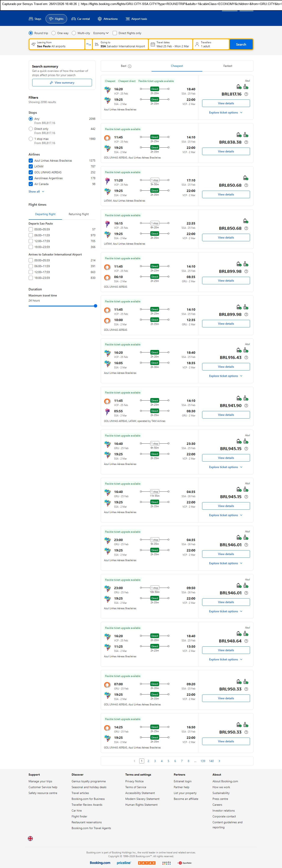Screen dimensions: 282x868
Task: Enable the Direct flights only checkbox
Action: [x=115, y=33]
